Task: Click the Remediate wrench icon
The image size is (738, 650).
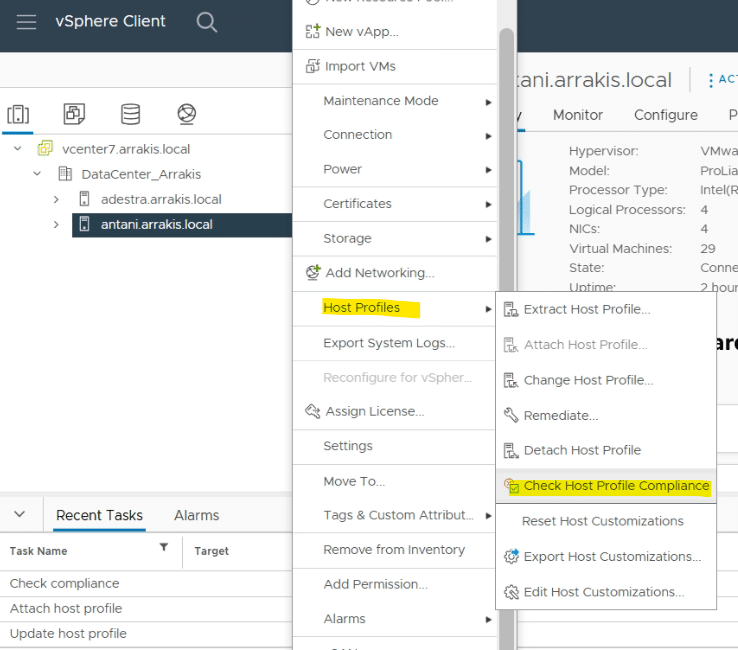Action: [x=511, y=415]
